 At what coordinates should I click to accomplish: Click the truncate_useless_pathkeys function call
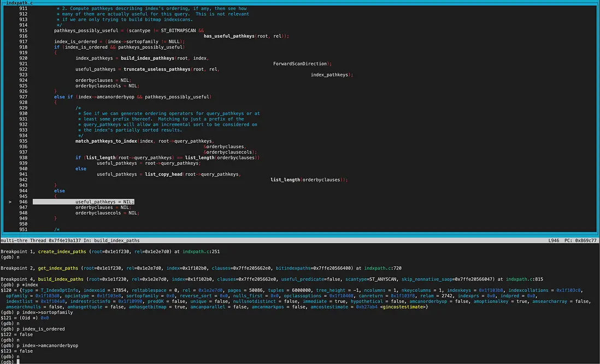coord(157,69)
